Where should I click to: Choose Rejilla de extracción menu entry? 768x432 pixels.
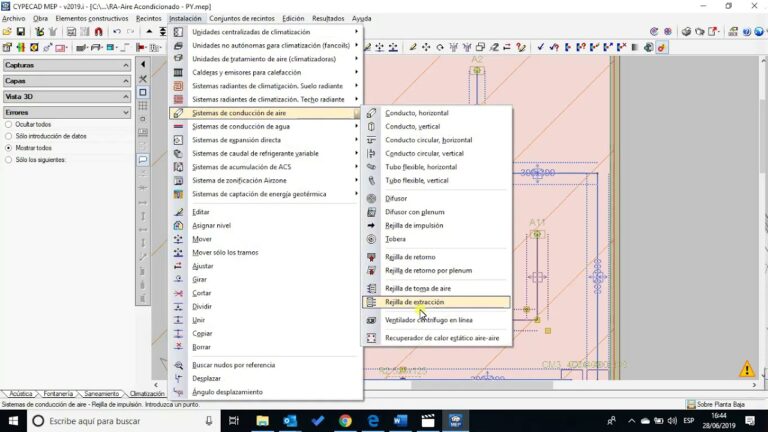coord(436,302)
